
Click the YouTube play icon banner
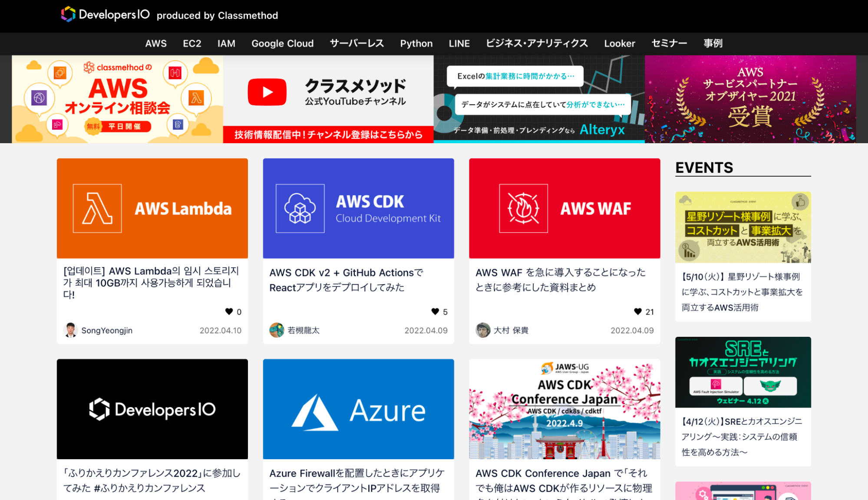coord(267,92)
